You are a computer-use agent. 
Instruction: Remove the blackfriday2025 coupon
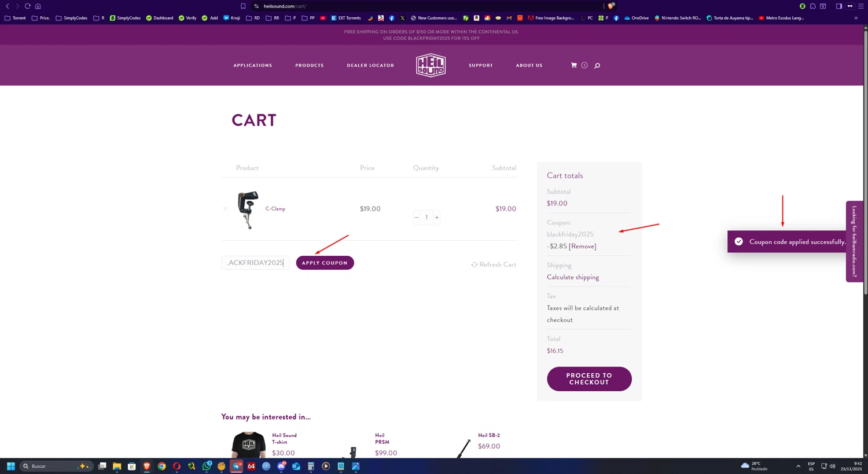(583, 246)
